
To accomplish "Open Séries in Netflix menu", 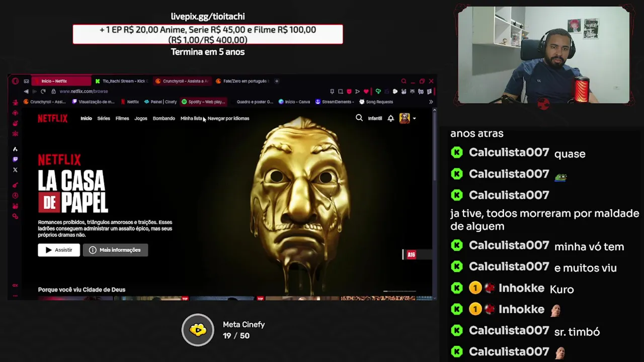I will click(104, 118).
